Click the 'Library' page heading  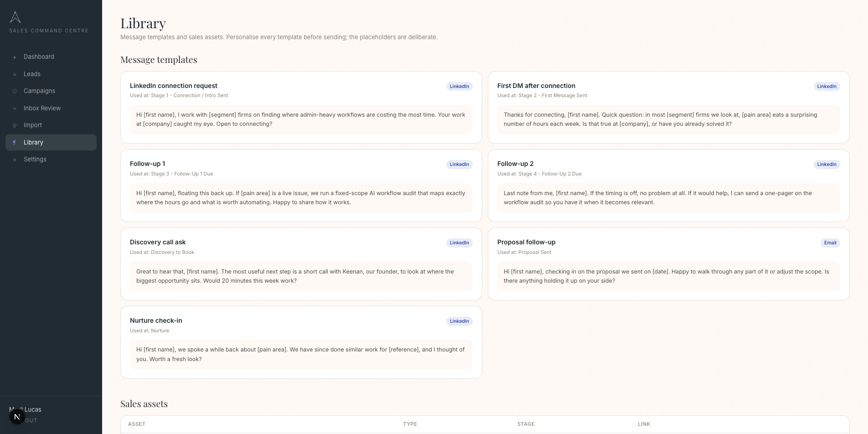143,23
